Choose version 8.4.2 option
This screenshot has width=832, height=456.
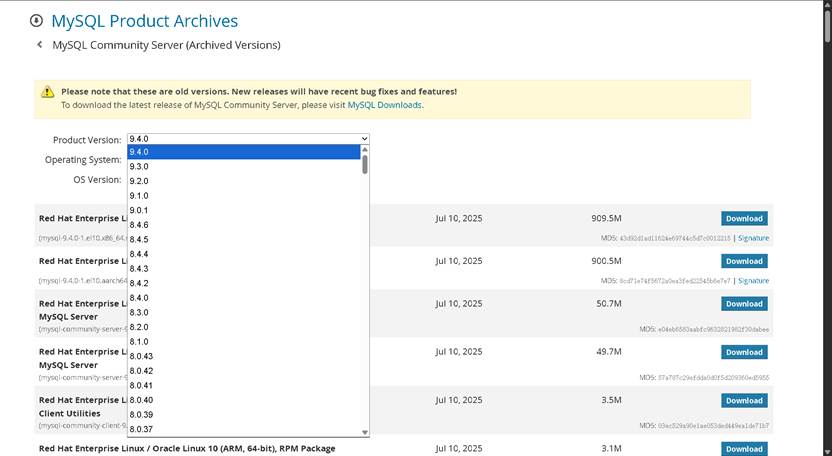(x=244, y=283)
